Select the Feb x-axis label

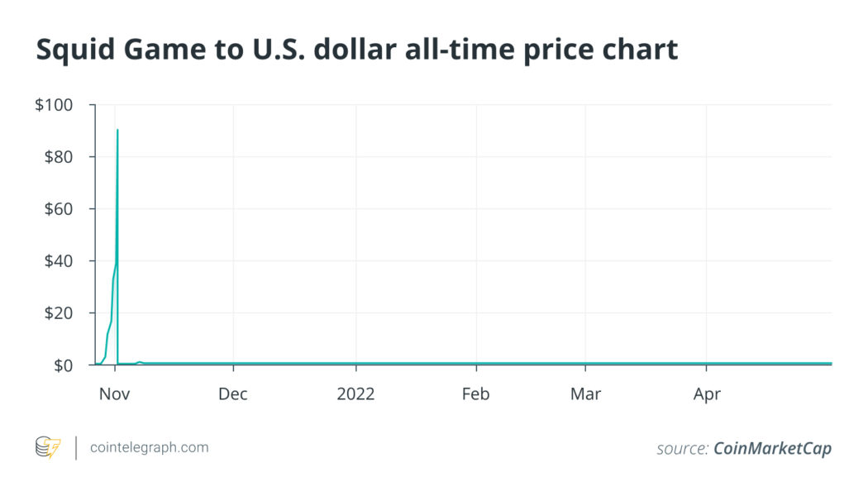point(476,393)
